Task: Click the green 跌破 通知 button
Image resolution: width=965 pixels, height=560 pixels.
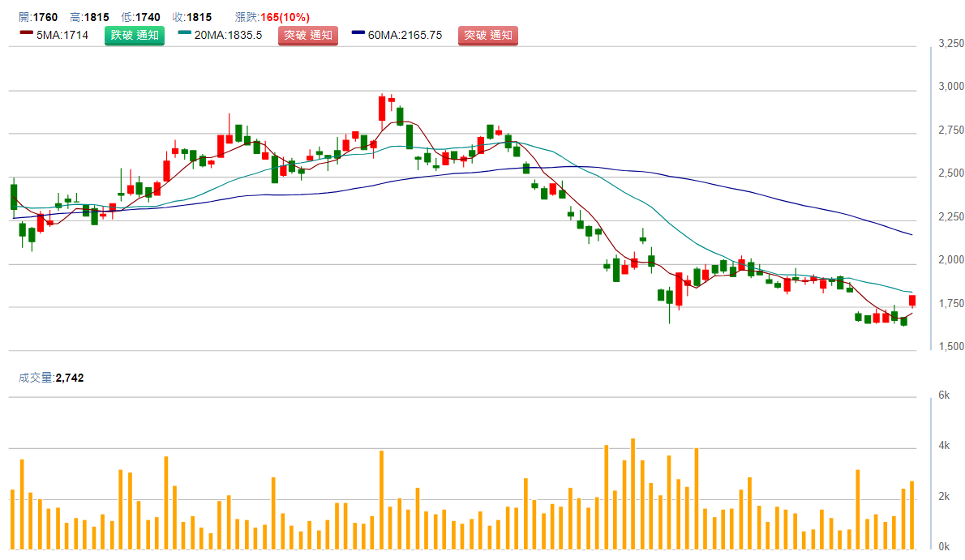Action: pos(134,36)
